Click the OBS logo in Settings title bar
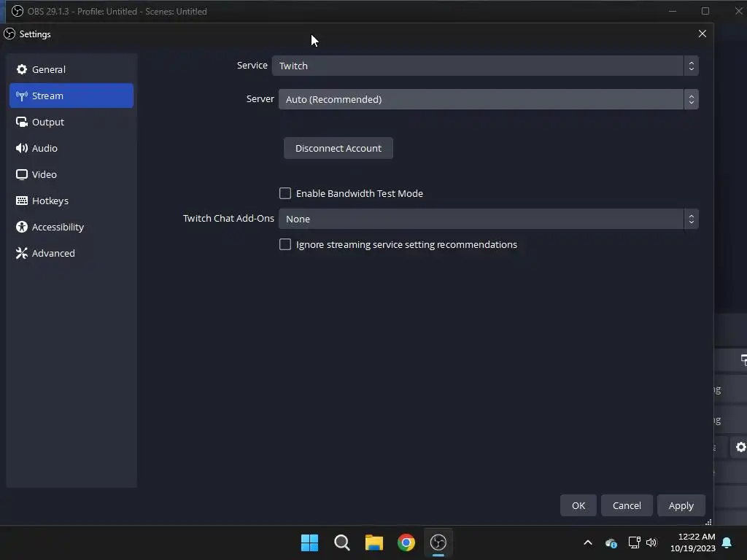Viewport: 747px width, 560px height. (9, 34)
